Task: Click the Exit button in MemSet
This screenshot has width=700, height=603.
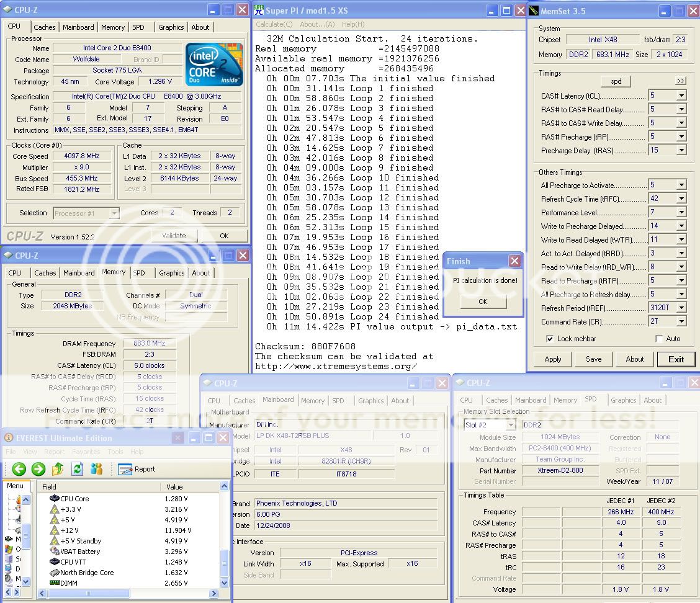Action: click(x=676, y=359)
